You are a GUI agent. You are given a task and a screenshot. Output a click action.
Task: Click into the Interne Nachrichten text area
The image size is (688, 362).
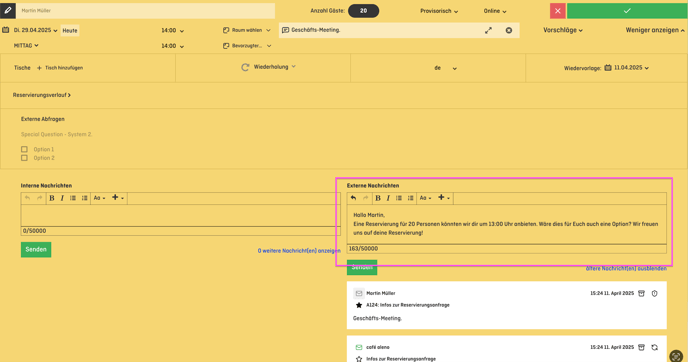[x=180, y=215]
